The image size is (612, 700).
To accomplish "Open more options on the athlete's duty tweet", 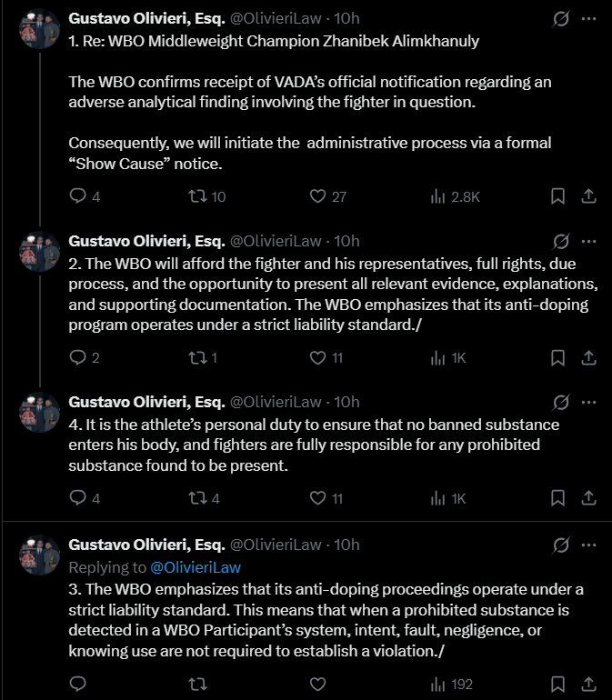I will (x=588, y=401).
